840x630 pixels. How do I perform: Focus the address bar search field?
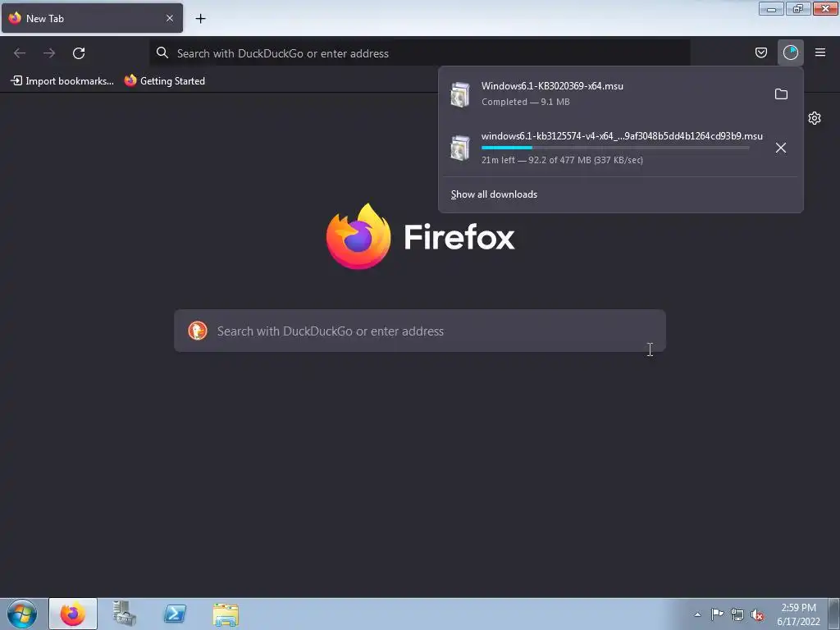[x=420, y=53]
